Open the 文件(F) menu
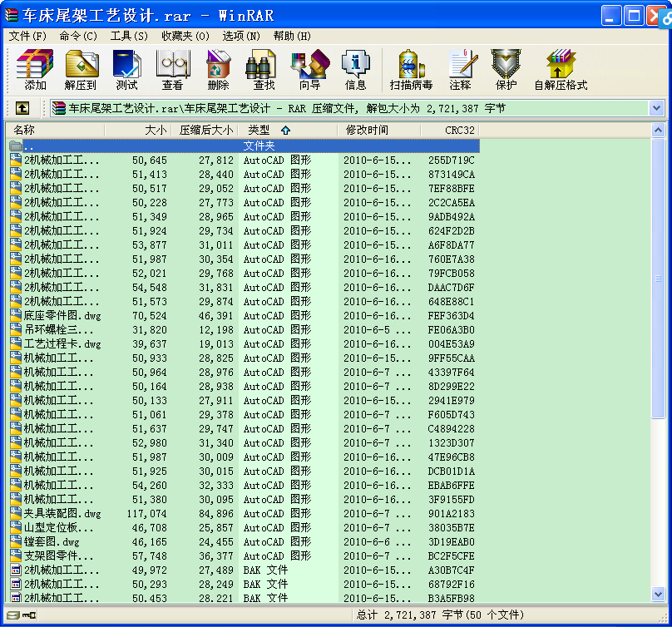 pyautogui.click(x=27, y=36)
